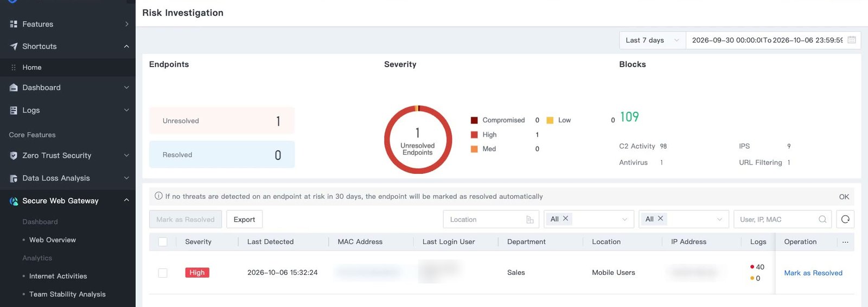Click the IP Address column header
Screen dimensions: 868x307
tap(688, 242)
